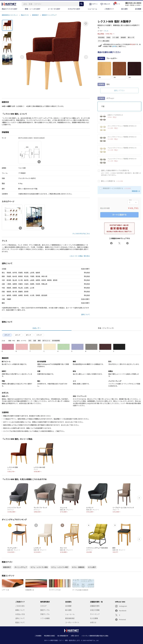Go to previous product image arrow

pyautogui.click(x=22, y=57)
